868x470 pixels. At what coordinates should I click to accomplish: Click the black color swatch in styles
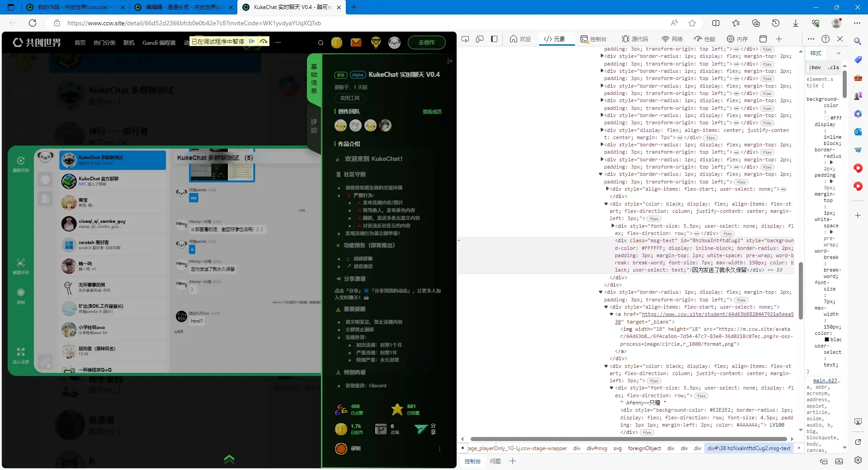[827, 339]
